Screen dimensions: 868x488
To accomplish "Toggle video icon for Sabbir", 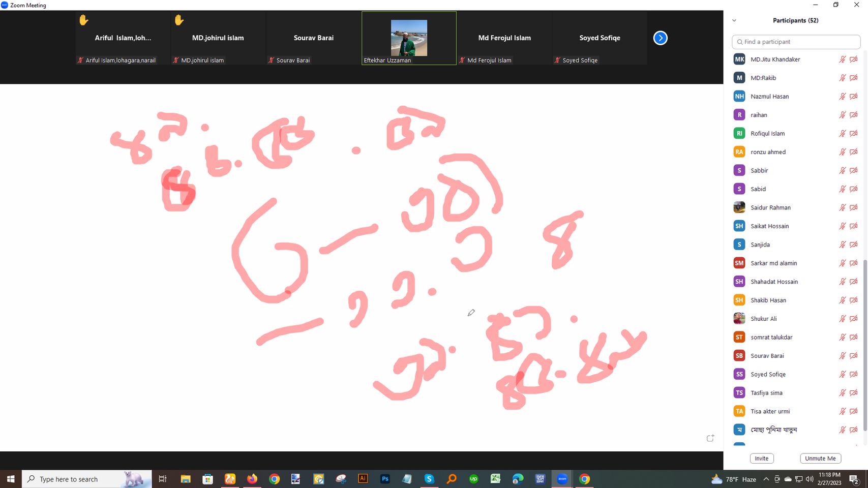I will click(854, 171).
